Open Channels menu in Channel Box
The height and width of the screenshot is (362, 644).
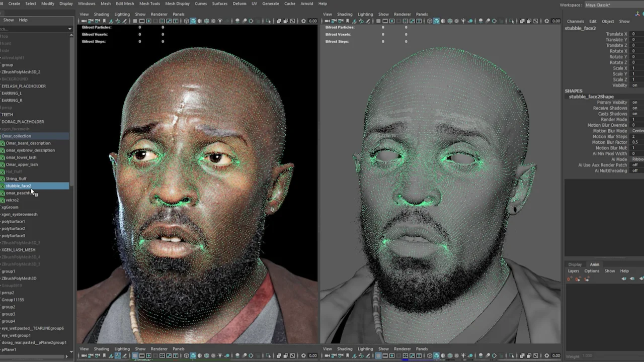(576, 22)
